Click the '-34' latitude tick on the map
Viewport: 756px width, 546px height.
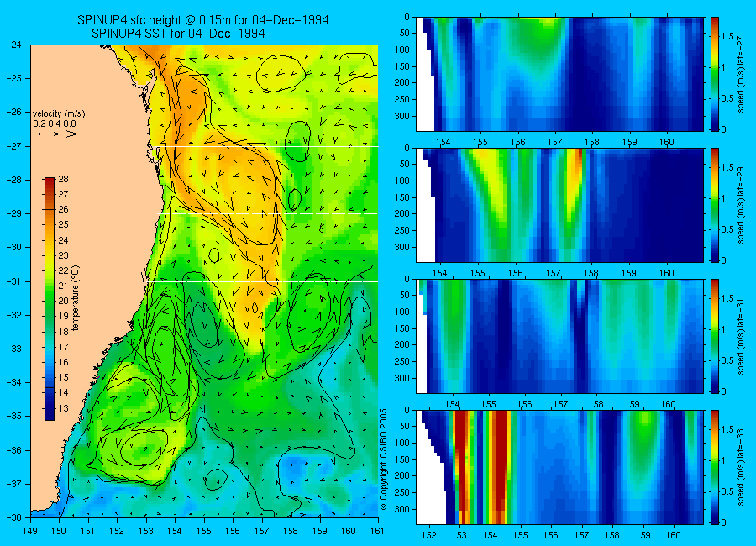coord(13,382)
